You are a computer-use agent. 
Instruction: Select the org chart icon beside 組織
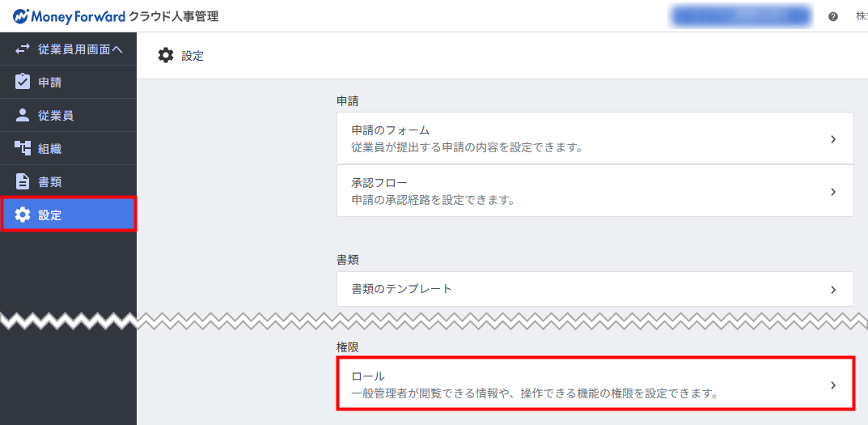(x=23, y=148)
